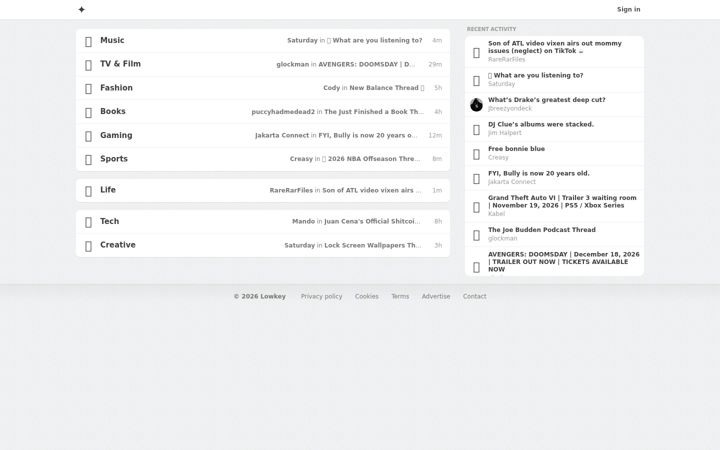Click the Gaming category icon
The height and width of the screenshot is (450, 720).
(89, 137)
